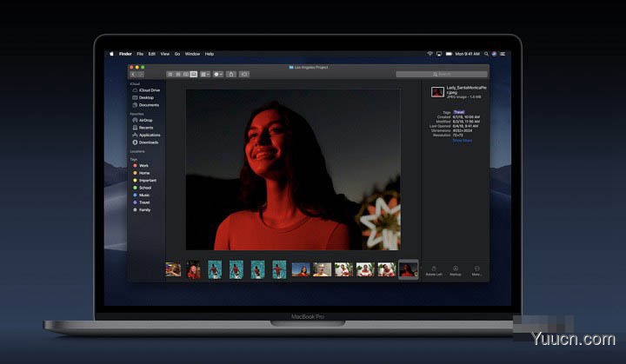Open the Finder menu
626x364 pixels.
click(x=125, y=54)
